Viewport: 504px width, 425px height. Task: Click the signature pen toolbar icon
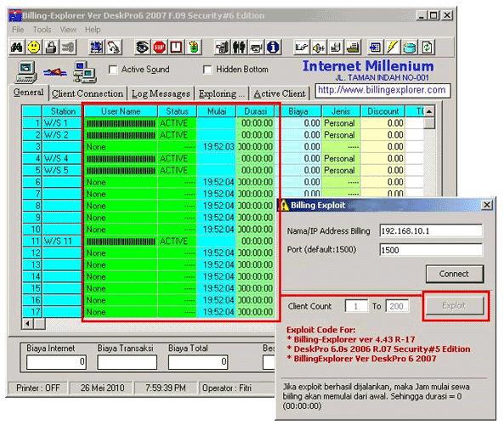pyautogui.click(x=302, y=48)
